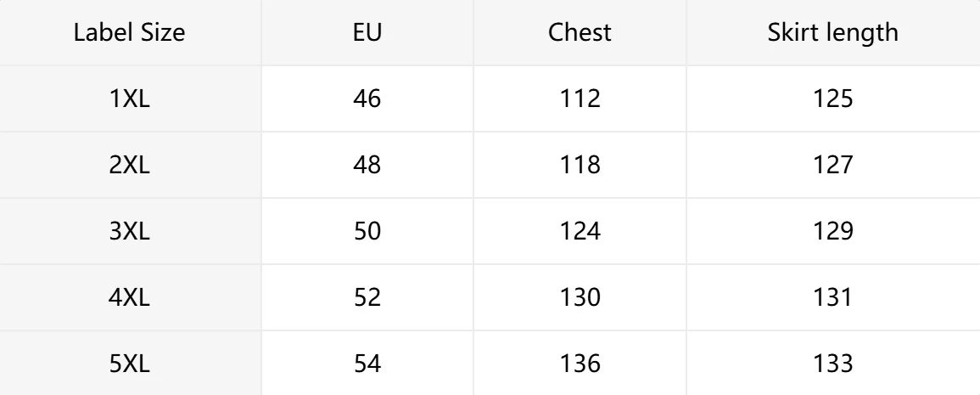Click the Label Size column header
Image resolution: width=980 pixels, height=395 pixels.
[130, 33]
